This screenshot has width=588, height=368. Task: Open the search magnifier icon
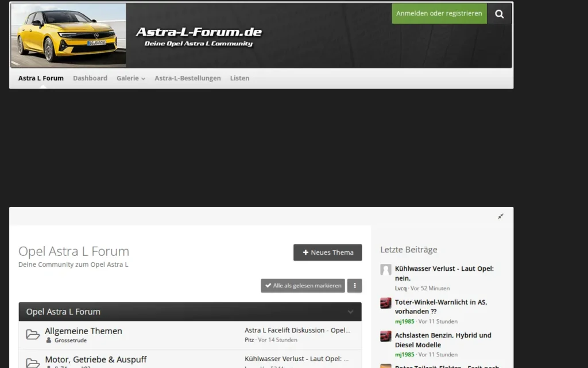click(499, 14)
